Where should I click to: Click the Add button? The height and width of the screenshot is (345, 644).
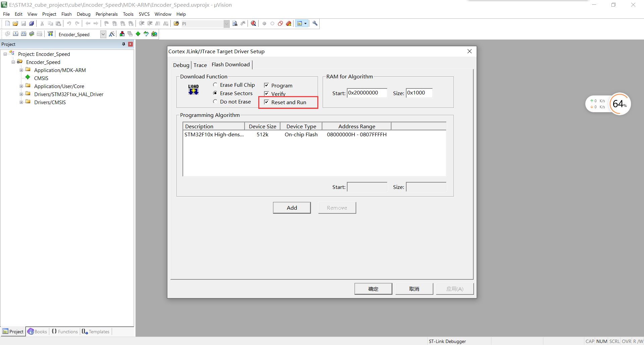pos(292,208)
